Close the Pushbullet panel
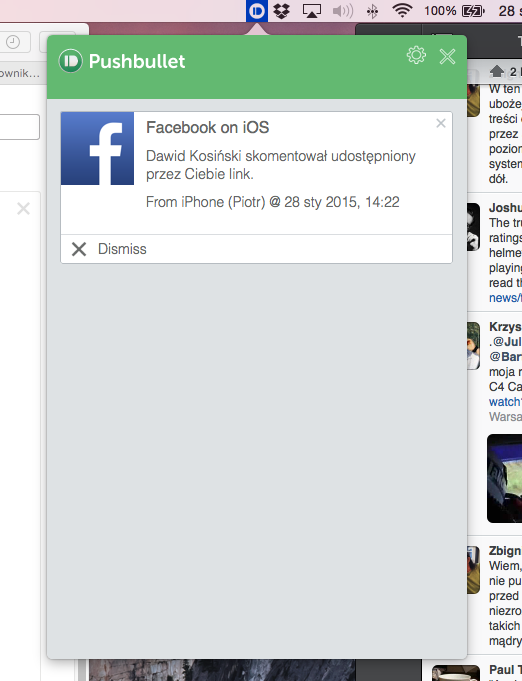Viewport: 522px width, 681px height. point(447,56)
